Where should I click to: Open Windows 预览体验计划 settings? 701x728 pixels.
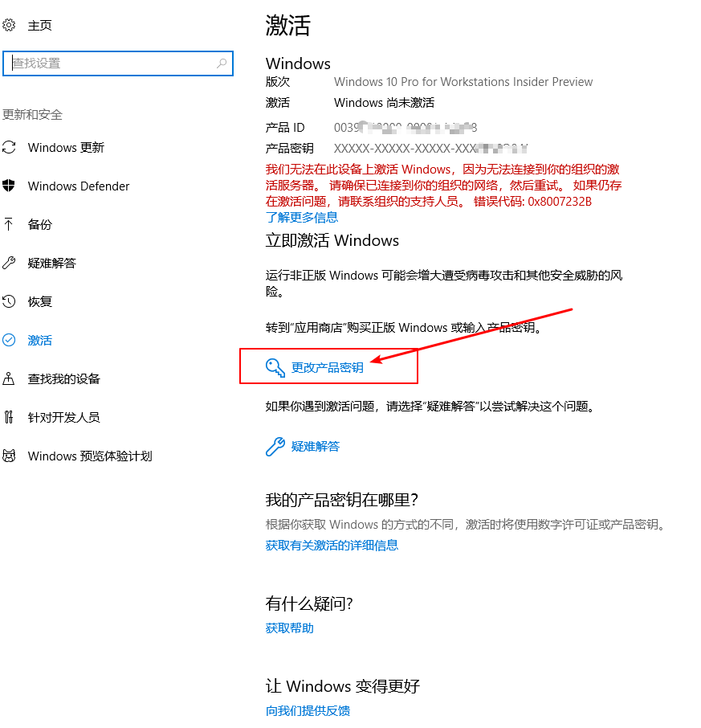pyautogui.click(x=90, y=456)
